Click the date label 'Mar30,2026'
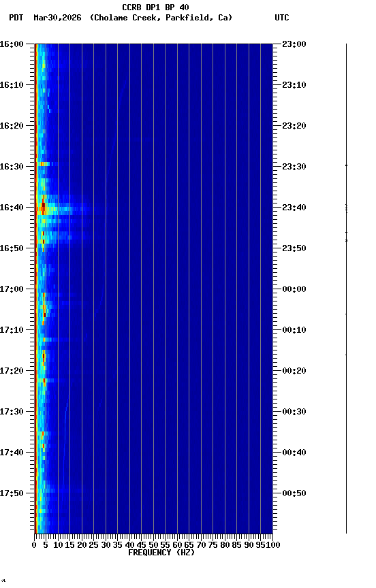 tap(57, 18)
